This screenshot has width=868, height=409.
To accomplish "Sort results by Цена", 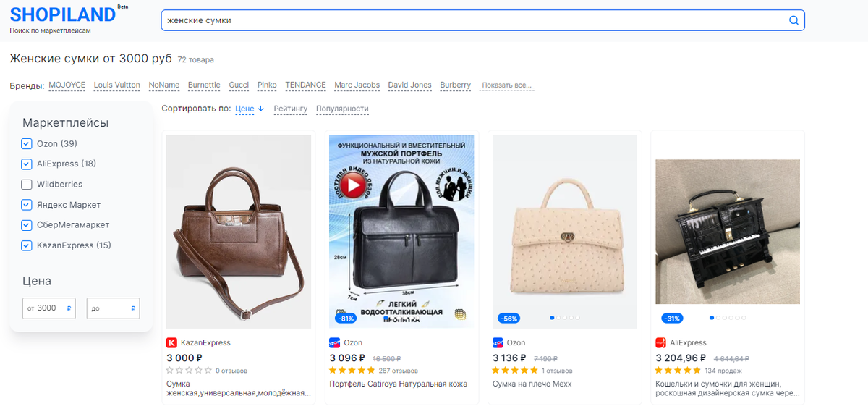I will (x=250, y=109).
